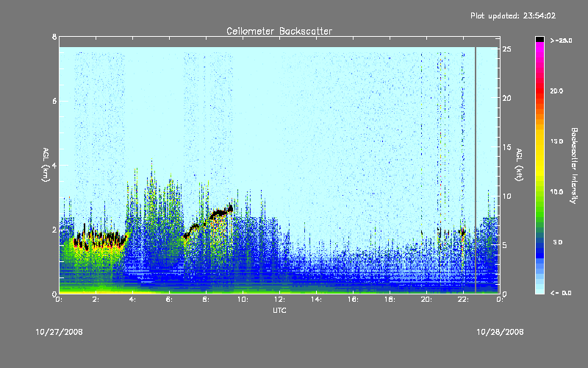The width and height of the screenshot is (588, 368).
Task: Click the 2 km tick on left axis
Action: (x=54, y=230)
